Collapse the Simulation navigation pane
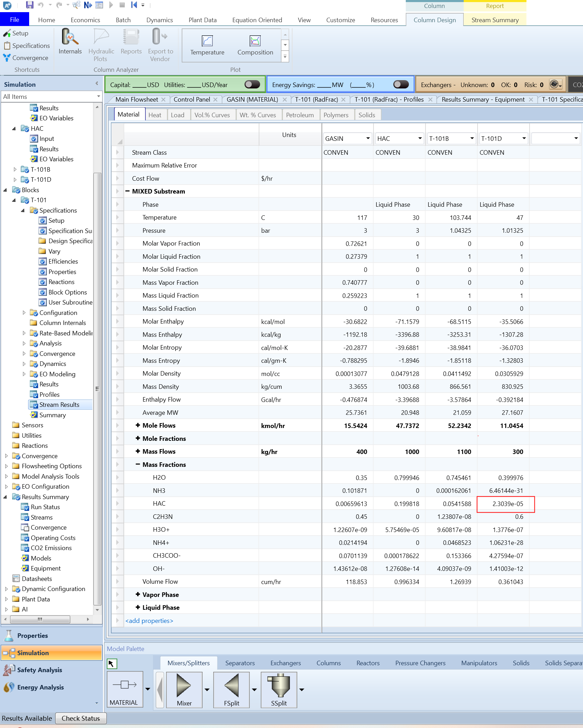This screenshot has width=583, height=728. (x=97, y=84)
